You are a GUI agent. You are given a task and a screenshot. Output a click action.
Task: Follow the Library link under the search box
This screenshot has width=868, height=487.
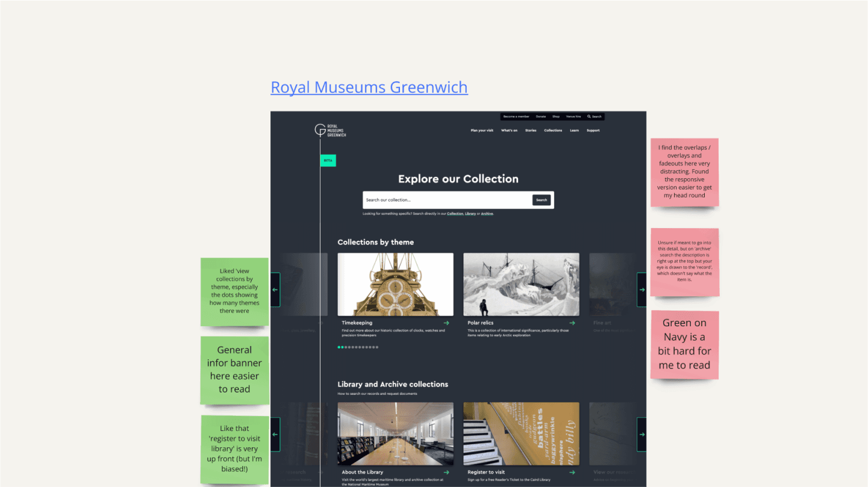click(x=470, y=214)
